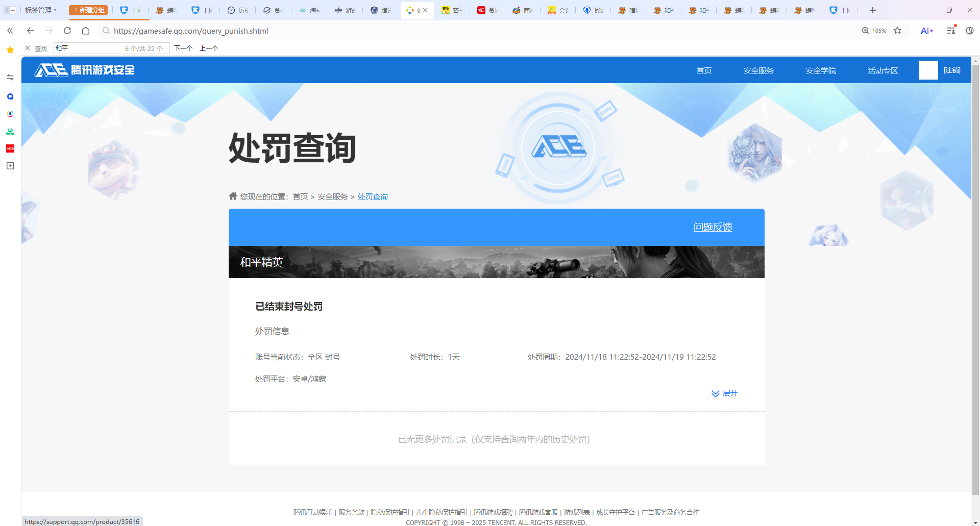Click 下一个 to find next match
The width and height of the screenshot is (980, 526).
[183, 48]
